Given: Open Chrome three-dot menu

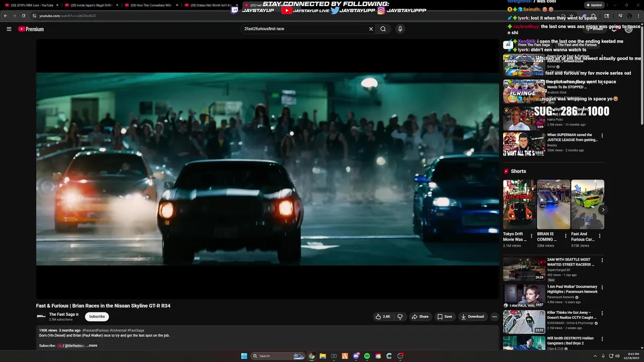Looking at the screenshot, I should 639,16.
